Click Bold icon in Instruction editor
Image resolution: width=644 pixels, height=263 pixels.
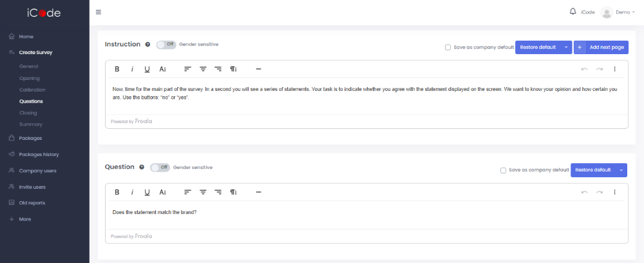(117, 69)
